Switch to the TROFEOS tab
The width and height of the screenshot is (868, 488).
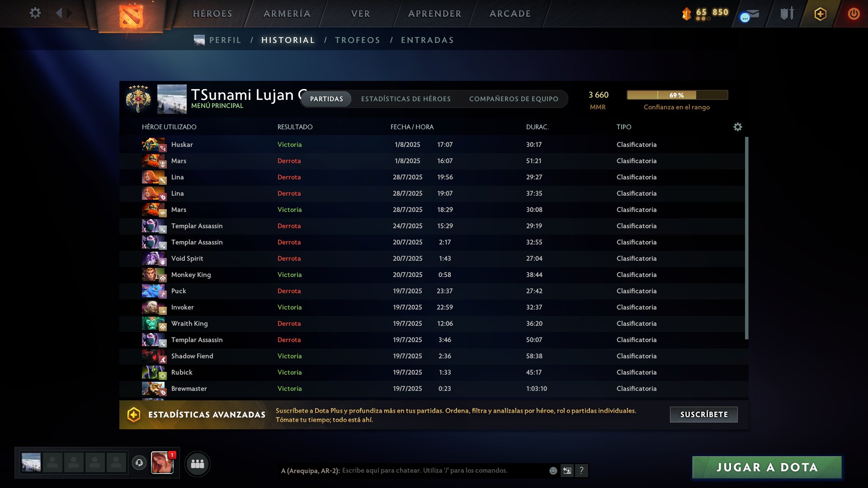[358, 40]
